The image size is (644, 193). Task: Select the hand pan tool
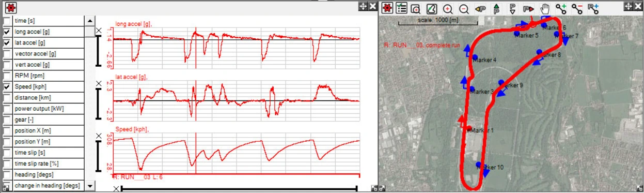coord(544,8)
